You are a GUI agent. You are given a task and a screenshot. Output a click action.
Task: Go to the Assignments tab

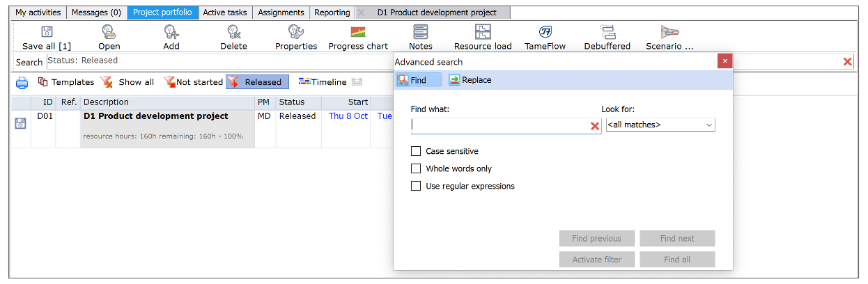coord(281,13)
